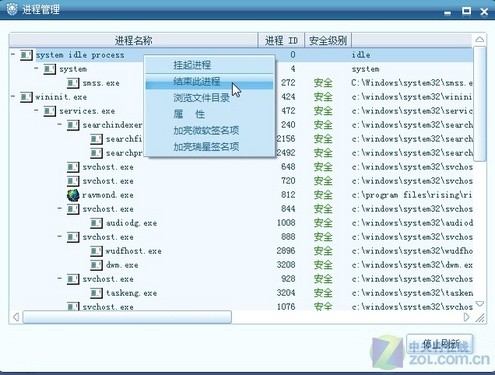Sort by the 进程 ID column header

tap(281, 41)
